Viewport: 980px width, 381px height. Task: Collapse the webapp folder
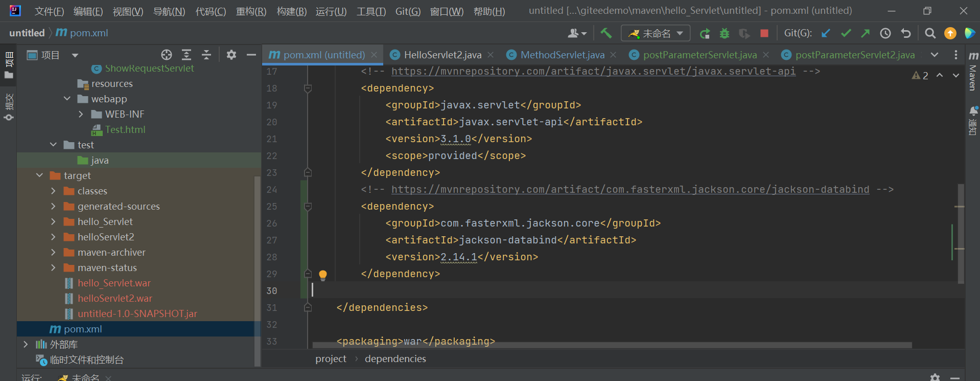point(67,99)
